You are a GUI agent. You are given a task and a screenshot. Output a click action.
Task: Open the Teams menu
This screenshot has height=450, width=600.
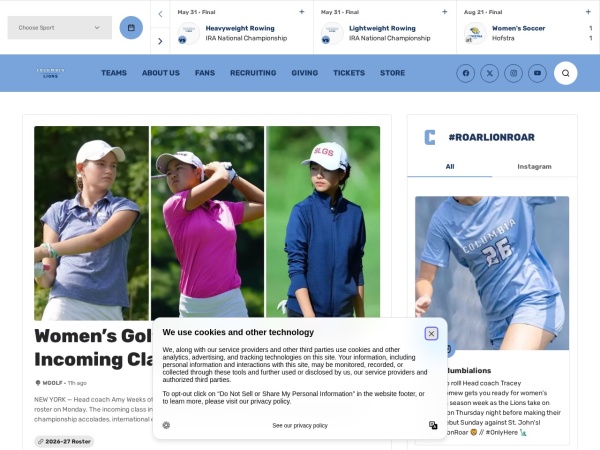tap(114, 73)
